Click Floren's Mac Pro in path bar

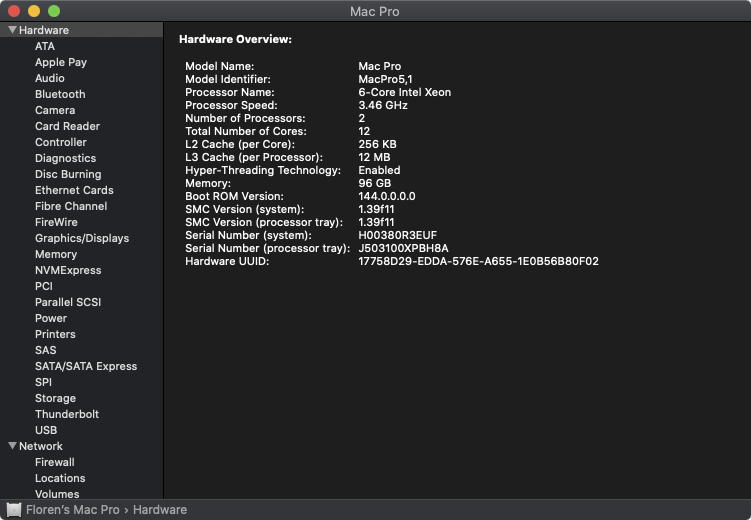point(73,509)
